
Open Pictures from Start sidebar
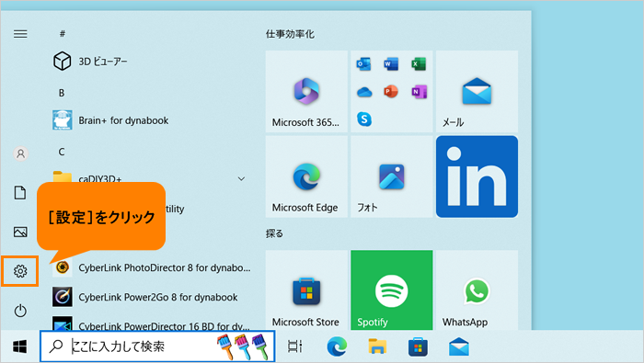20,232
